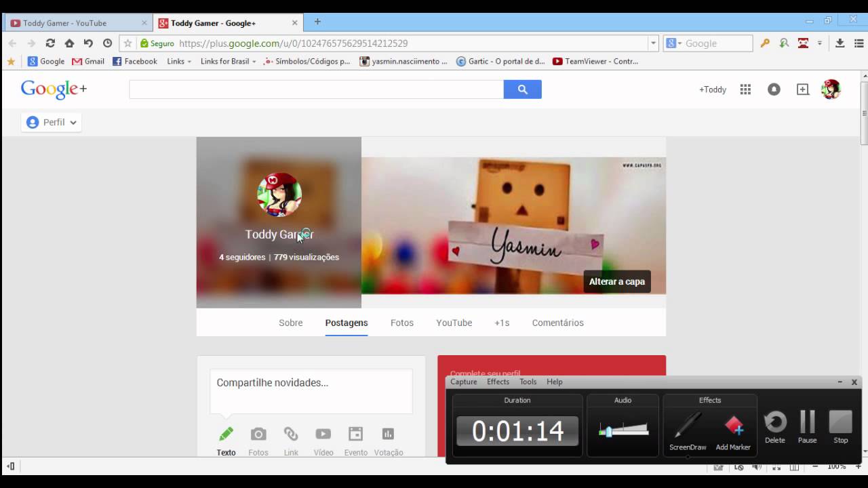
Task: Click the +Toddy link
Action: (x=713, y=89)
